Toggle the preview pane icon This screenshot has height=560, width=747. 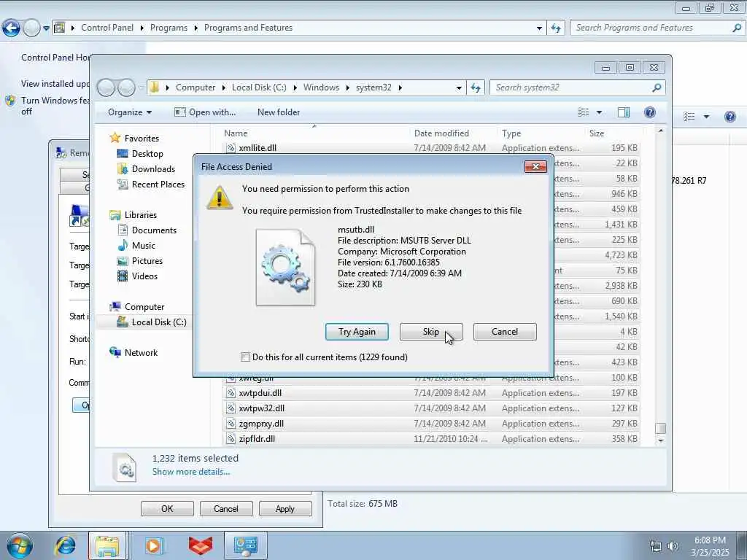click(x=624, y=112)
